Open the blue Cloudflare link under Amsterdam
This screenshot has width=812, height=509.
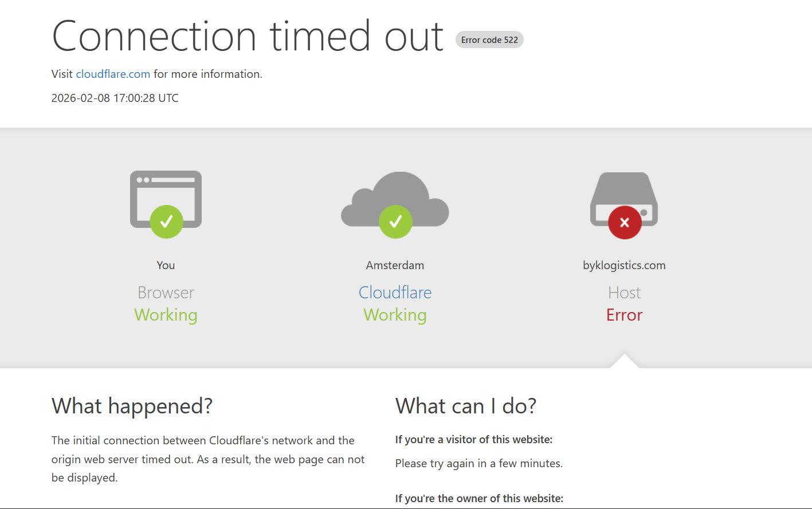pos(395,293)
